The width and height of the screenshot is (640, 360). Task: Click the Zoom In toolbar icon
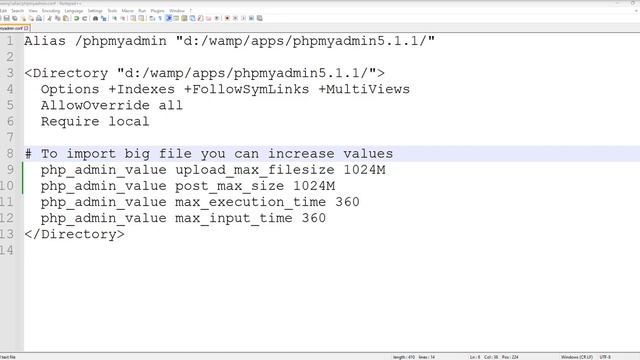pyautogui.click(x=114, y=18)
